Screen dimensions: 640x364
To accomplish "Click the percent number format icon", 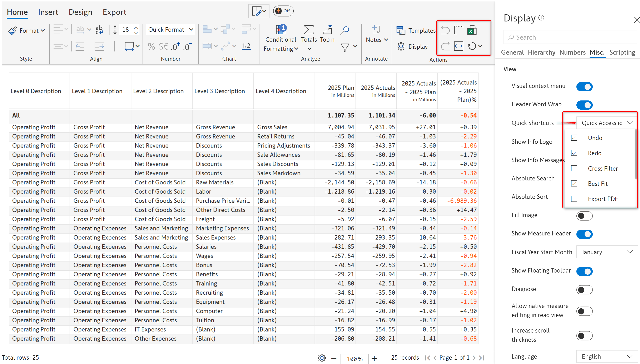I will 151,46.
